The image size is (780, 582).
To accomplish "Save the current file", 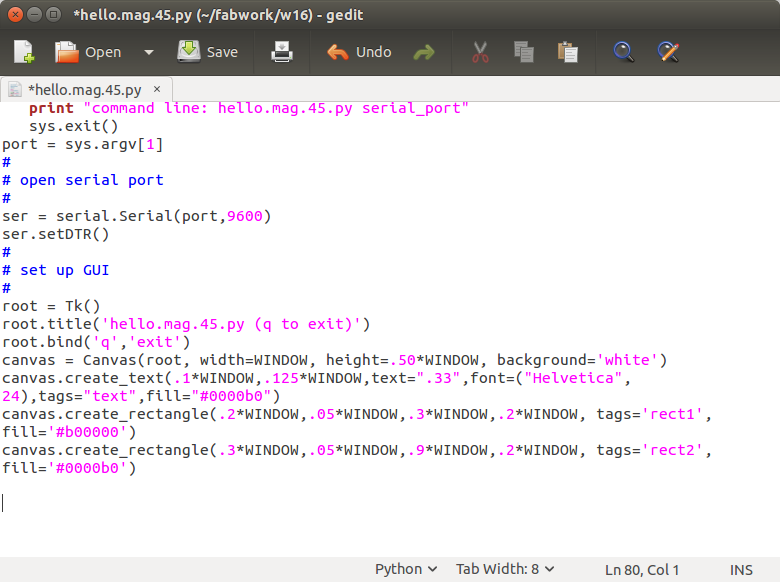I will pyautogui.click(x=208, y=52).
